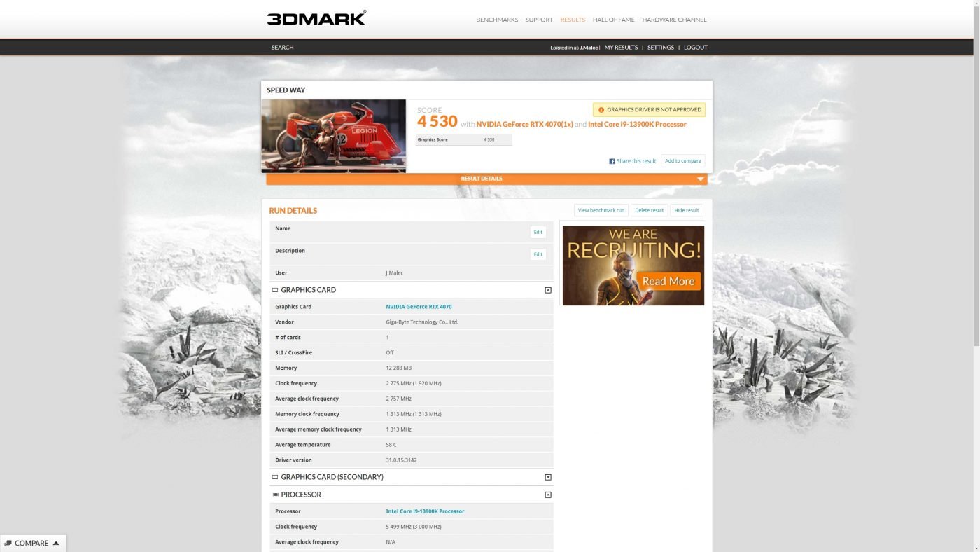The height and width of the screenshot is (552, 980).
Task: Click the Facebook share icon
Action: click(612, 161)
